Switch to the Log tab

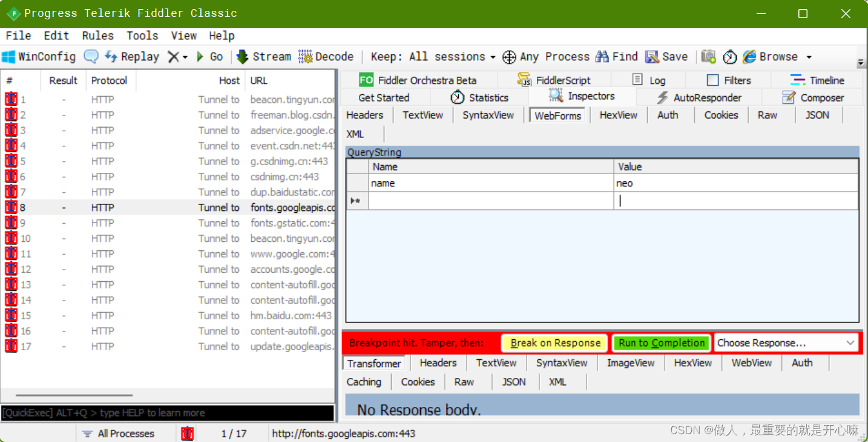click(x=648, y=80)
